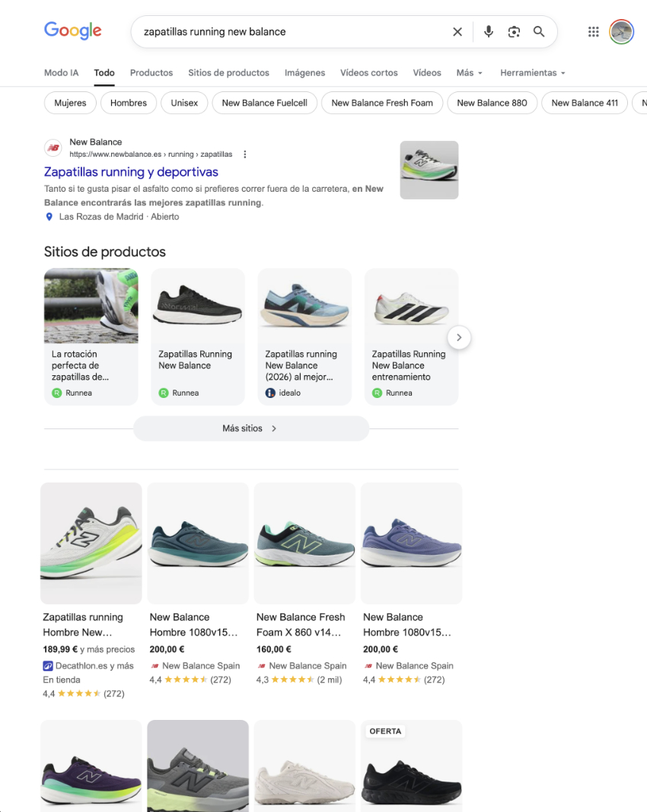Image resolution: width=647 pixels, height=812 pixels.
Task: Click the search input field
Action: tap(289, 32)
